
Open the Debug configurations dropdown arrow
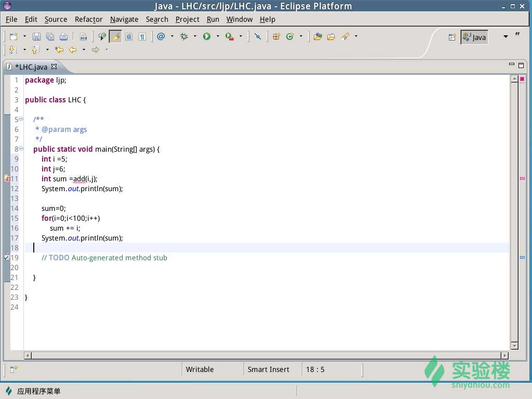click(195, 36)
